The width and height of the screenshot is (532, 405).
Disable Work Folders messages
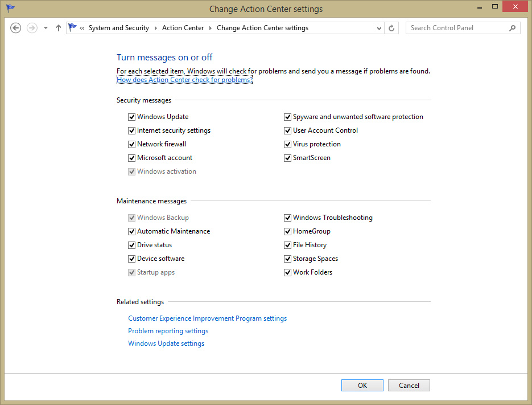(x=287, y=272)
